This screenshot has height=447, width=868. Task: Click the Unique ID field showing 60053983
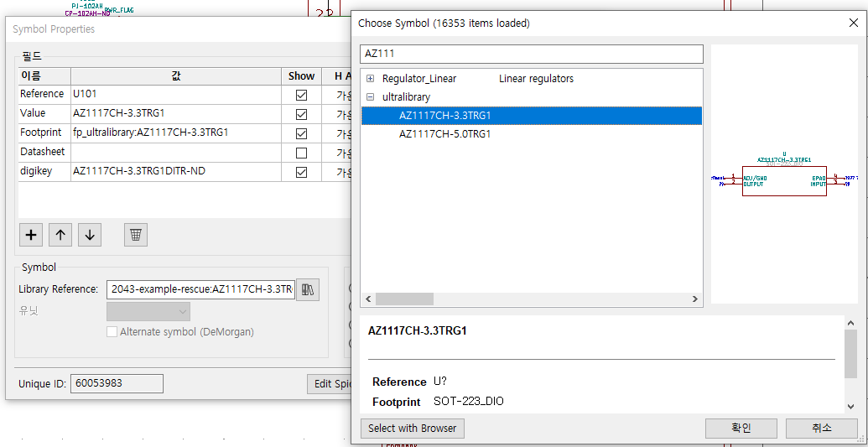click(117, 383)
